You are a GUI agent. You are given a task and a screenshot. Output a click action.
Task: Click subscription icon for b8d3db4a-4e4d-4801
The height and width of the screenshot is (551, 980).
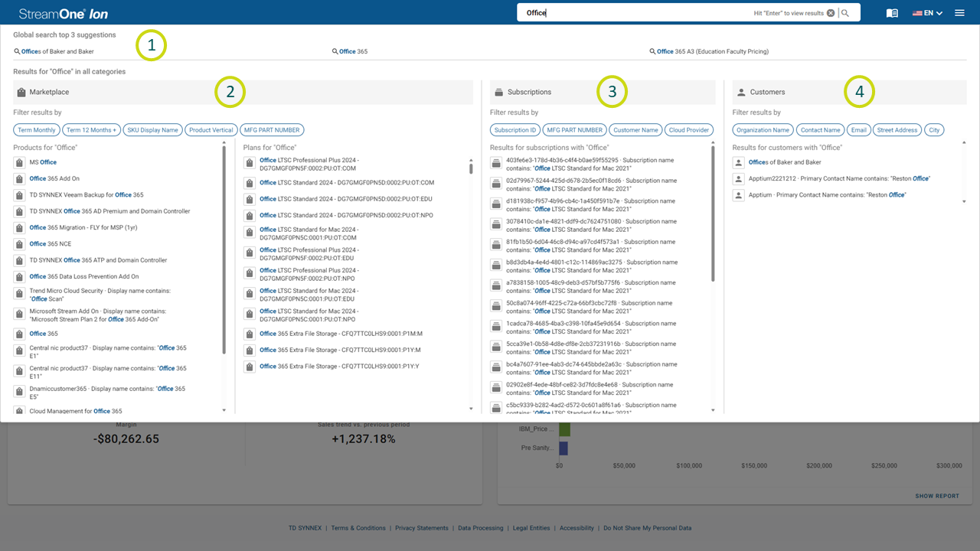point(496,265)
